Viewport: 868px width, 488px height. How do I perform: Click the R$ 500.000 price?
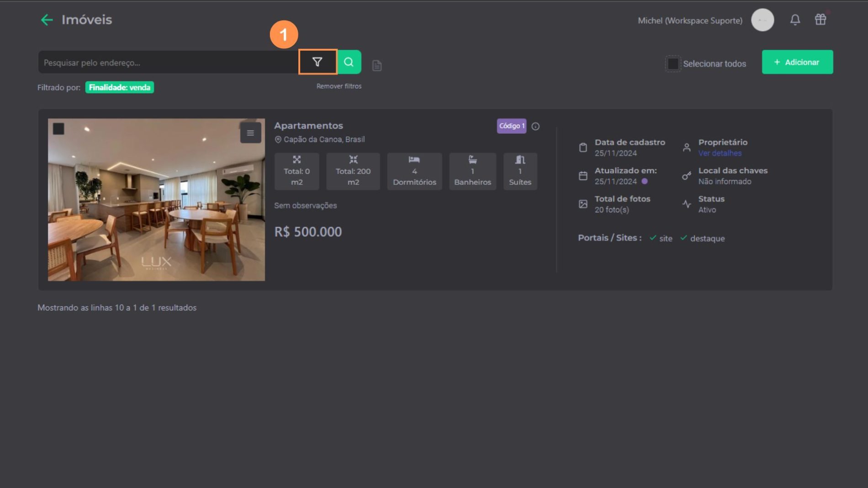[308, 232]
